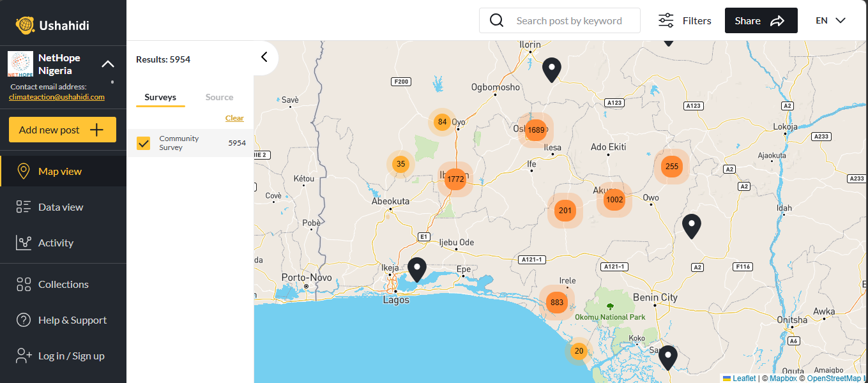Open Data view from the sidebar
Image resolution: width=868 pixels, height=383 pixels.
61,207
